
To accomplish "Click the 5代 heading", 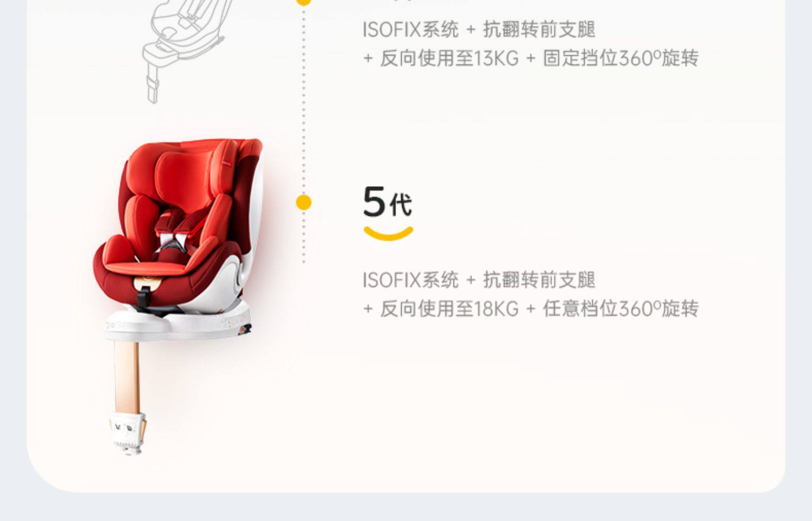I will coord(388,201).
